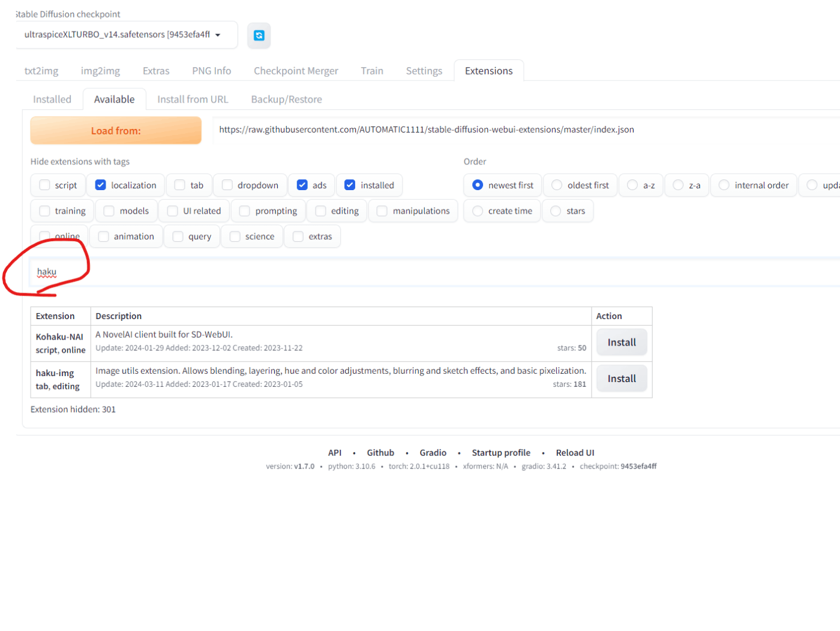Select the Available sub-tab
Screen dimensions: 840x631
point(114,100)
